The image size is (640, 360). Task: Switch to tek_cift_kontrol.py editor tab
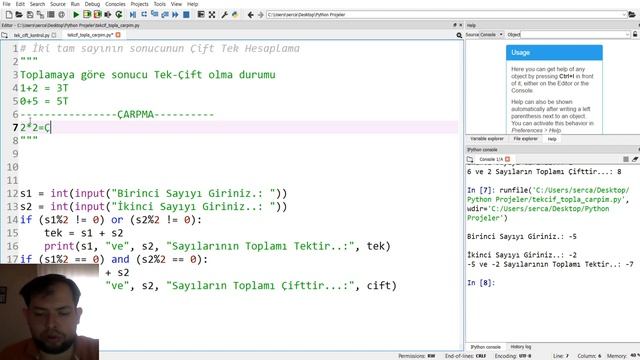point(31,35)
